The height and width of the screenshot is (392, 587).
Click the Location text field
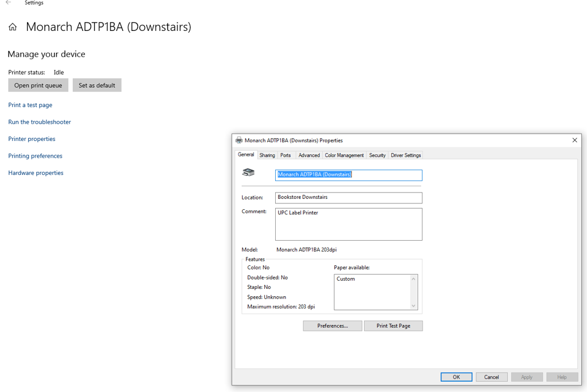click(349, 198)
